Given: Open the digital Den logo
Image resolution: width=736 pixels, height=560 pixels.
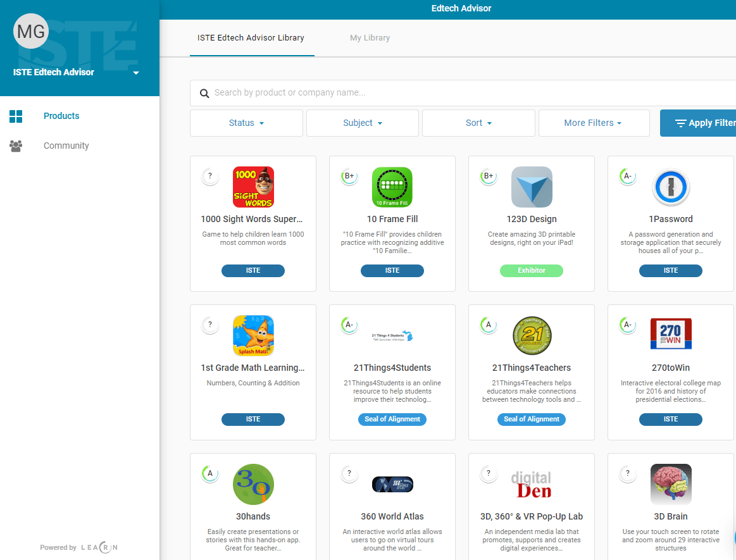Looking at the screenshot, I should 532,485.
